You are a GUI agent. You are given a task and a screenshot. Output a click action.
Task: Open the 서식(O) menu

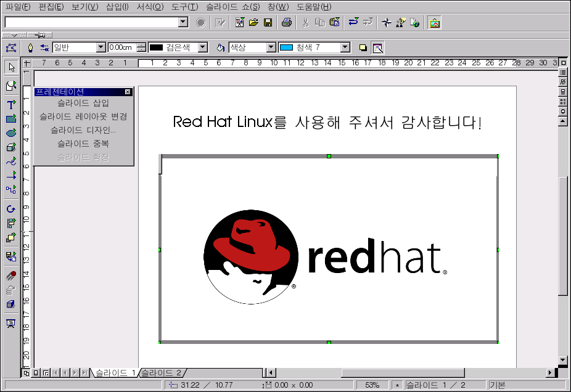[150, 7]
